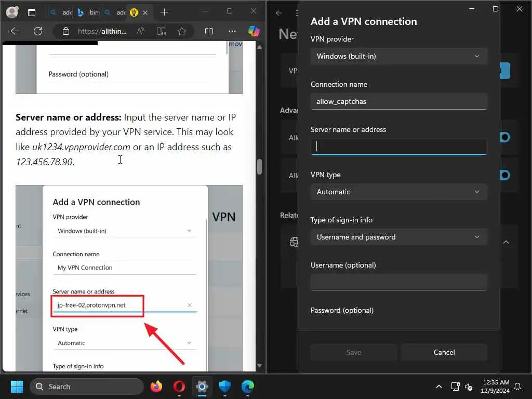Click the disabled Save button

point(353,352)
